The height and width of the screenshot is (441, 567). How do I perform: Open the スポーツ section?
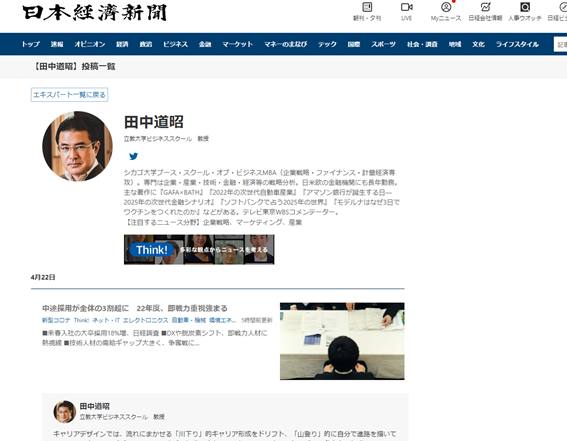(x=383, y=44)
